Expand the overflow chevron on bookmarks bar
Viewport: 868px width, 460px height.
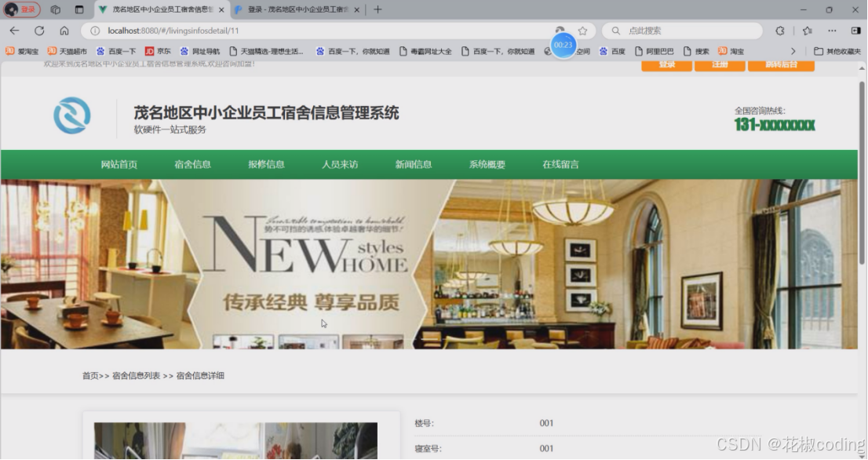[x=794, y=51]
